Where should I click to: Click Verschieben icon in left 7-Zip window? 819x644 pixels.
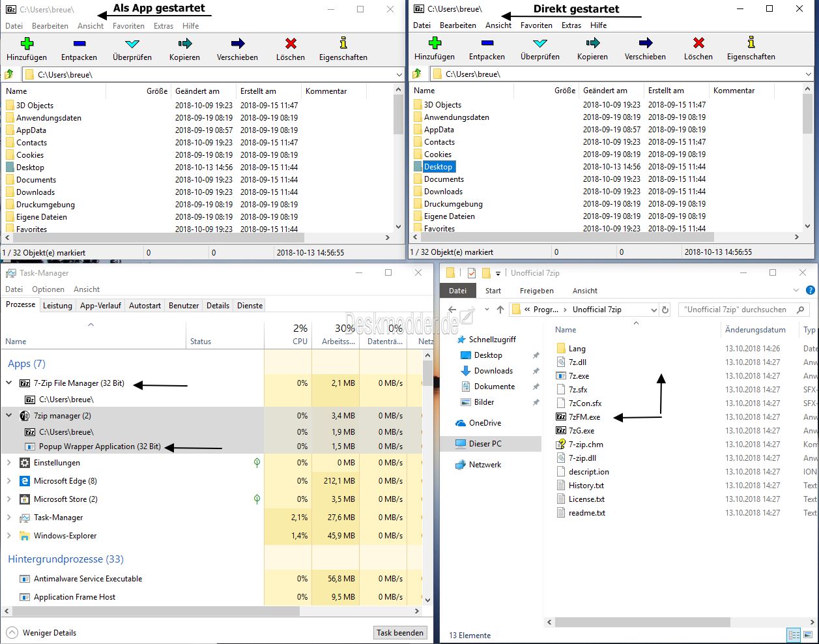238,44
